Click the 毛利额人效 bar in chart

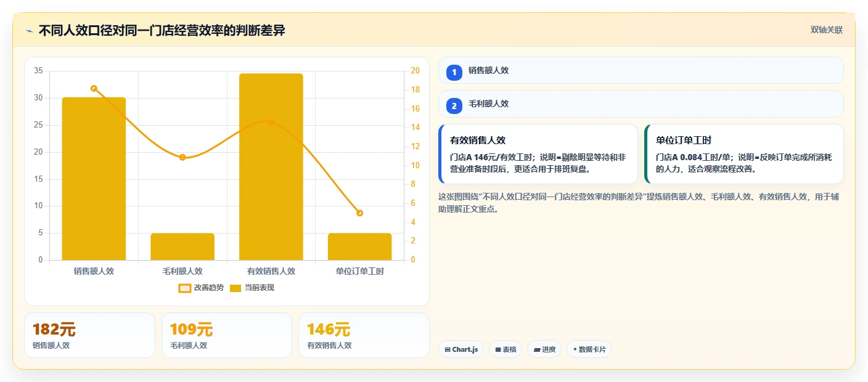point(182,246)
